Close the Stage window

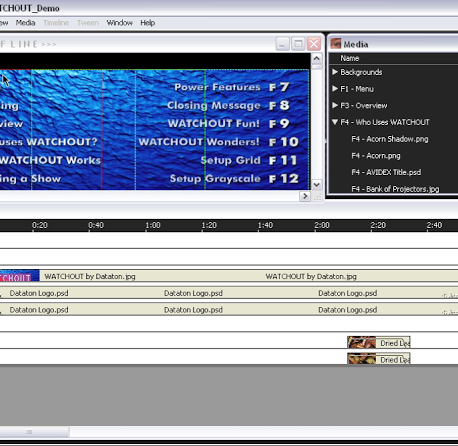coord(314,44)
